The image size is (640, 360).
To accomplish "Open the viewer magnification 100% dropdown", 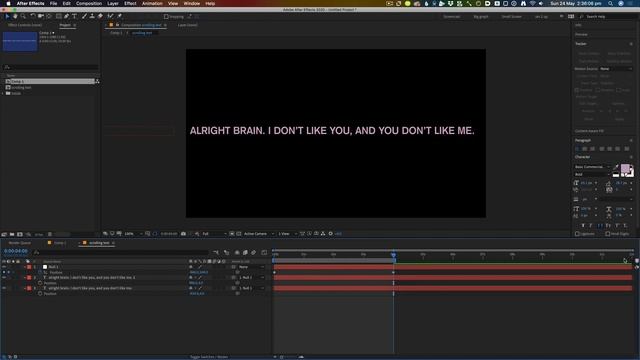I will coord(133,234).
